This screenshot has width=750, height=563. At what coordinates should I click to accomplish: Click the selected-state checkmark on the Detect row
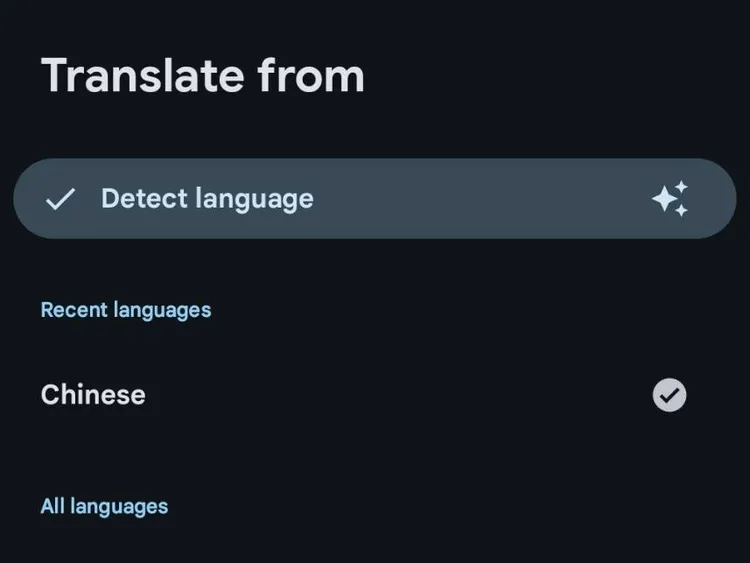click(60, 199)
